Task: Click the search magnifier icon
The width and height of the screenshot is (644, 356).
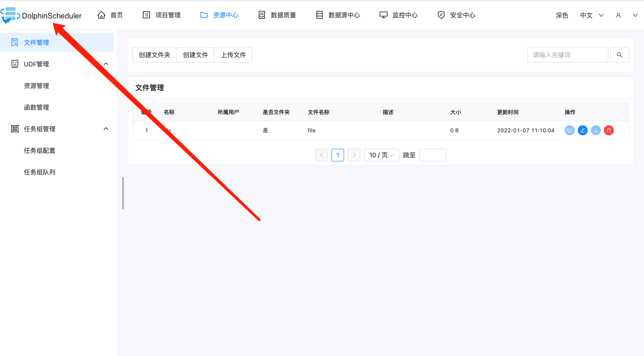Action: (x=619, y=55)
